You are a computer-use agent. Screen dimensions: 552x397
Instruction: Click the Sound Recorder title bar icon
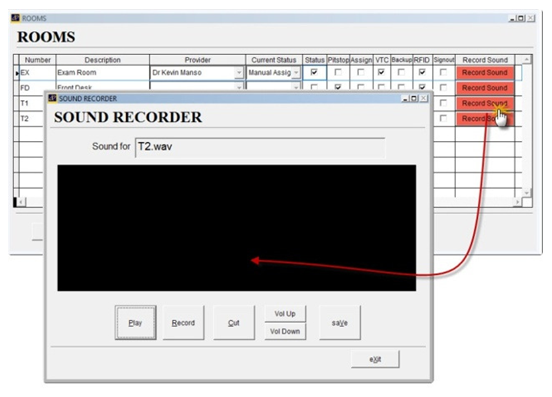pos(52,98)
